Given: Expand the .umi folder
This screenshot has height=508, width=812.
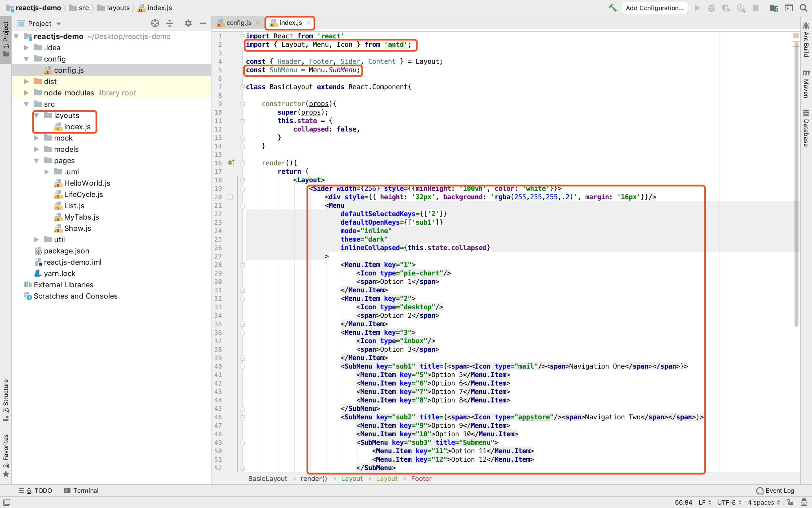Looking at the screenshot, I should pyautogui.click(x=47, y=172).
